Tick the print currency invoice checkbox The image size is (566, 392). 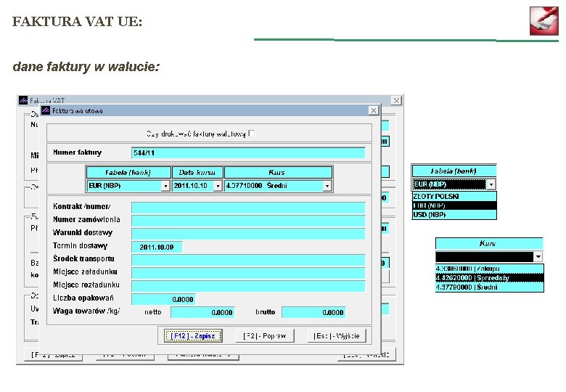pyautogui.click(x=252, y=133)
